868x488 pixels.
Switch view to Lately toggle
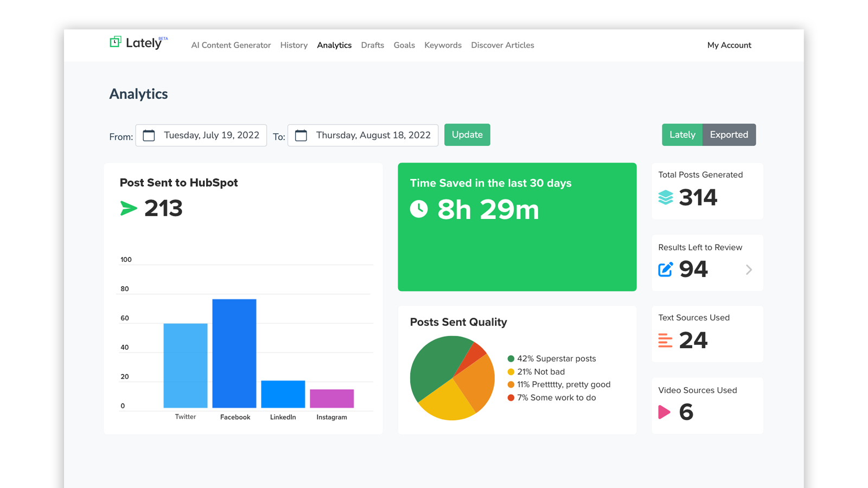(x=682, y=135)
